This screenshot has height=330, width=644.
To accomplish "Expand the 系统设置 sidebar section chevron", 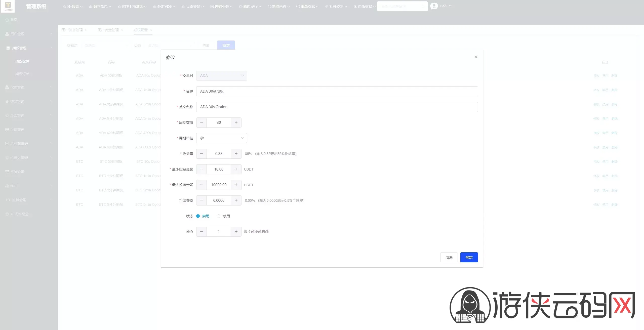I will tap(51, 172).
